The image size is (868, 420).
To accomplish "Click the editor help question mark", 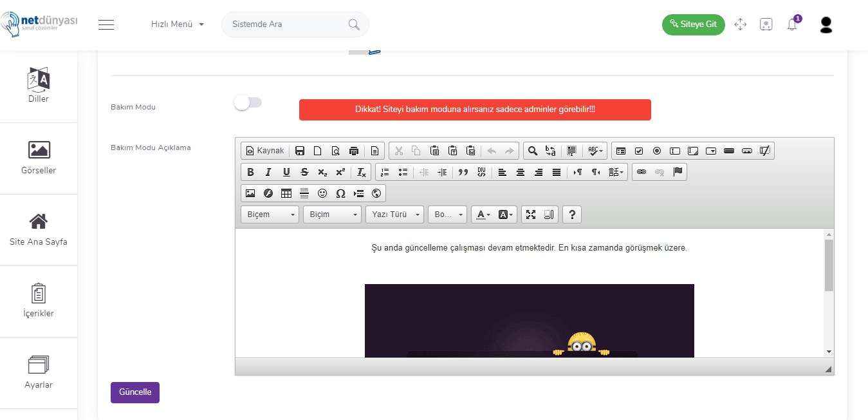I will (572, 215).
